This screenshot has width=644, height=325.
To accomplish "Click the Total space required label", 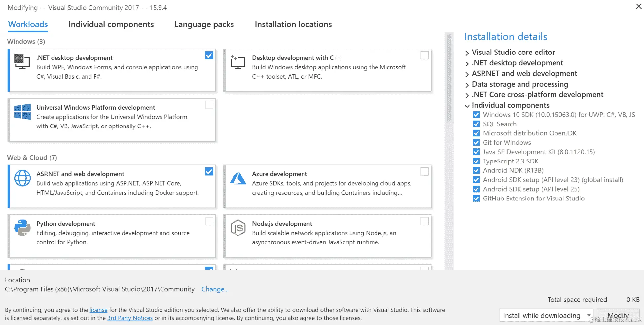I will click(x=577, y=299).
